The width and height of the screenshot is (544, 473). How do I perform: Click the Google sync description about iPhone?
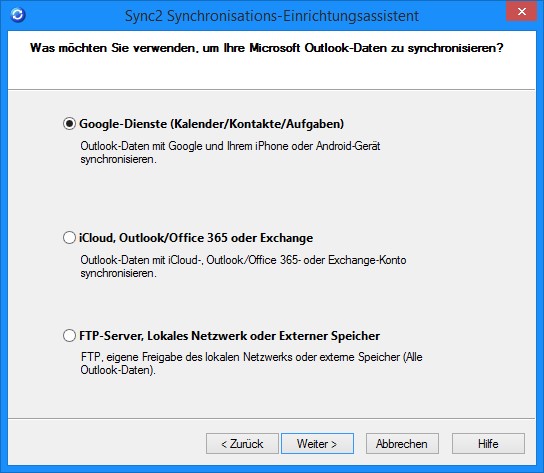tap(230, 153)
